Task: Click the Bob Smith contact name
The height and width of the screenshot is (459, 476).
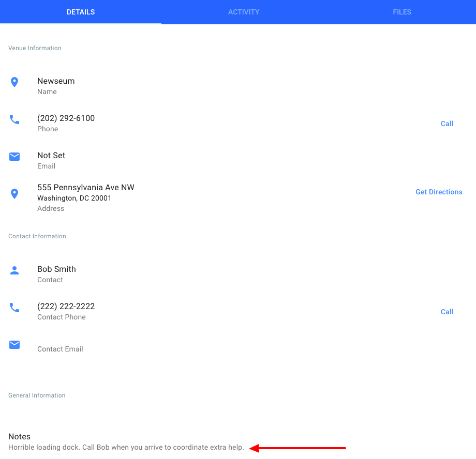Action: pos(56,269)
